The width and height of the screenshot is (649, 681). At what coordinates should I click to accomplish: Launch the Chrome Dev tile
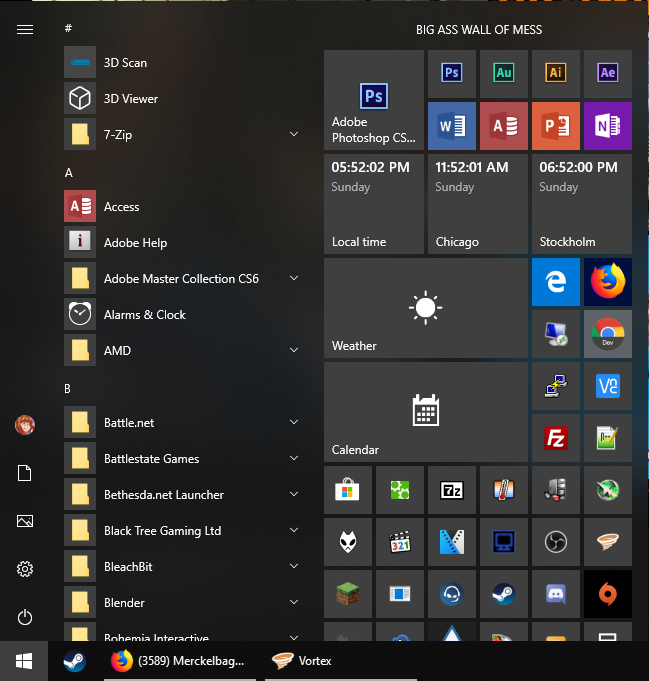[608, 334]
